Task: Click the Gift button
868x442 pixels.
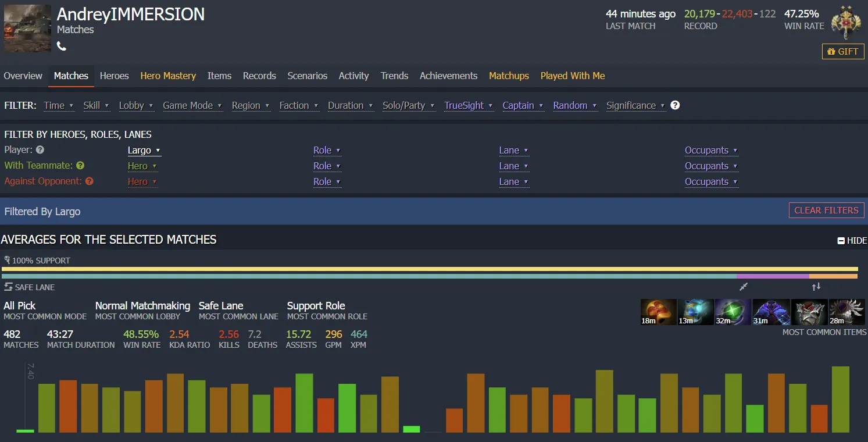Action: click(842, 52)
